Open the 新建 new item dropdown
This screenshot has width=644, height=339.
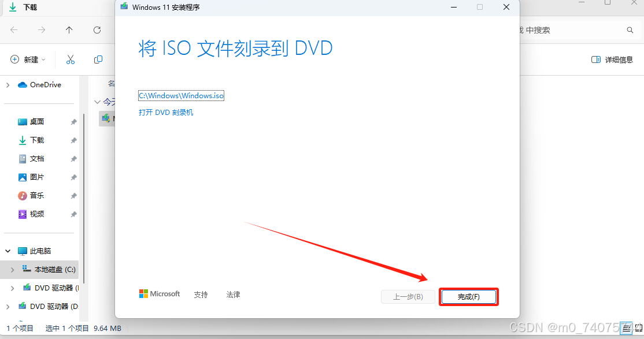click(28, 59)
